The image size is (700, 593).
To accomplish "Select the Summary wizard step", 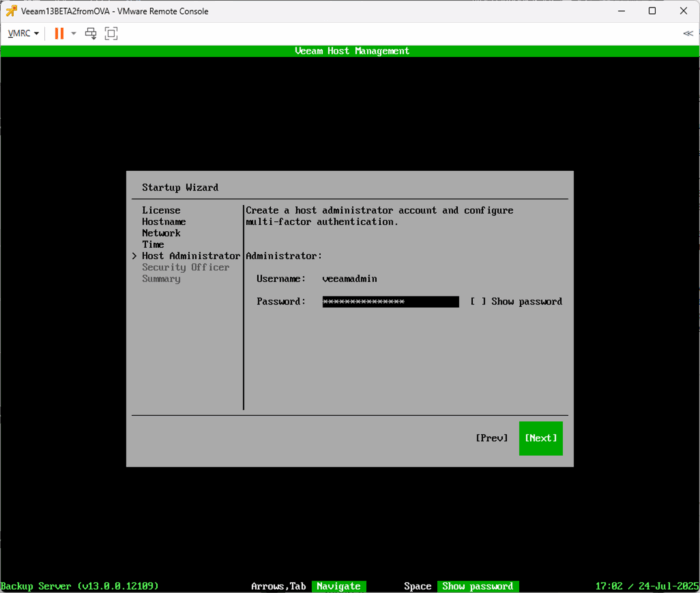I will coord(161,279).
